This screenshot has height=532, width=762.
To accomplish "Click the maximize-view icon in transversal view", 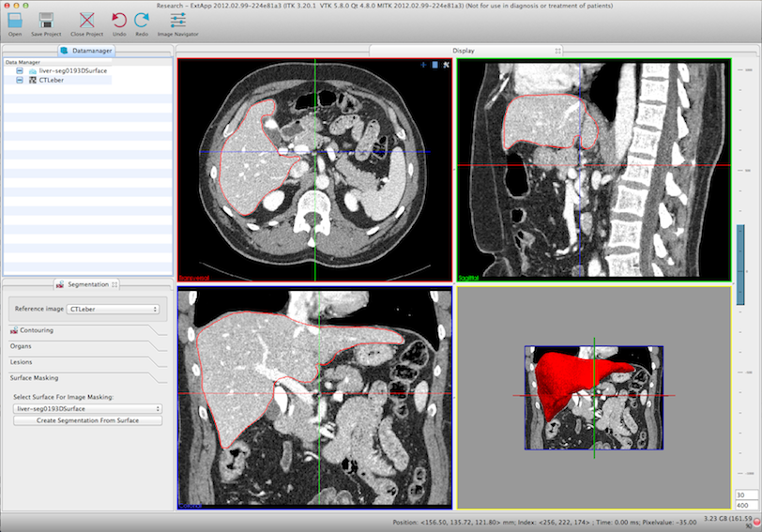I will (x=434, y=65).
